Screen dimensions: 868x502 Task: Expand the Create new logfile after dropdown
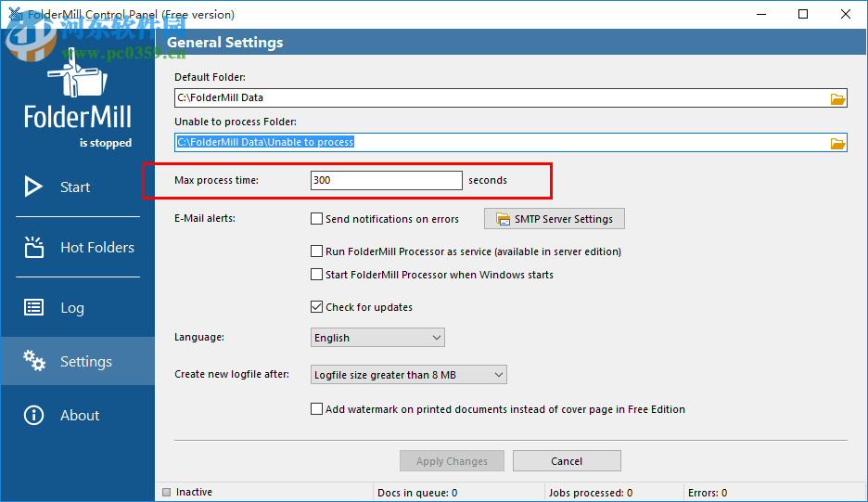(409, 375)
